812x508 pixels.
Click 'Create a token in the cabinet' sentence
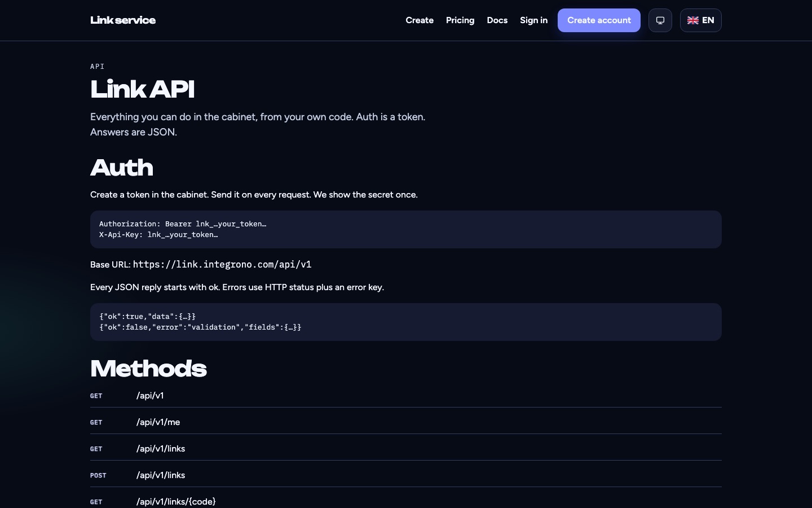[x=254, y=195]
